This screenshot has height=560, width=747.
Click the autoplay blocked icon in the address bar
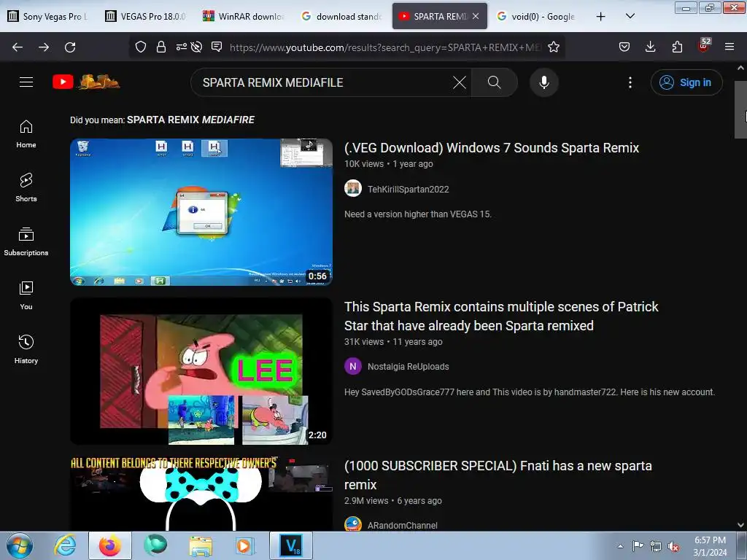click(x=196, y=47)
